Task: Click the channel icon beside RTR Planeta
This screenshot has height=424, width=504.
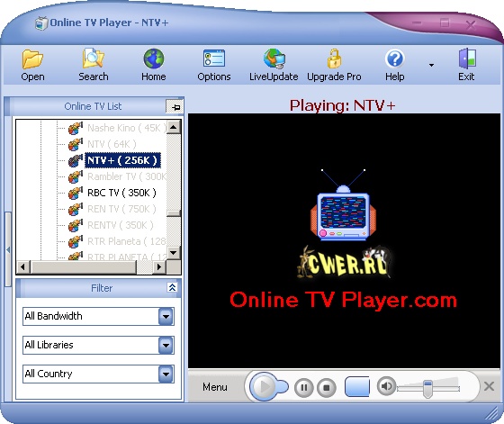Action: [76, 241]
